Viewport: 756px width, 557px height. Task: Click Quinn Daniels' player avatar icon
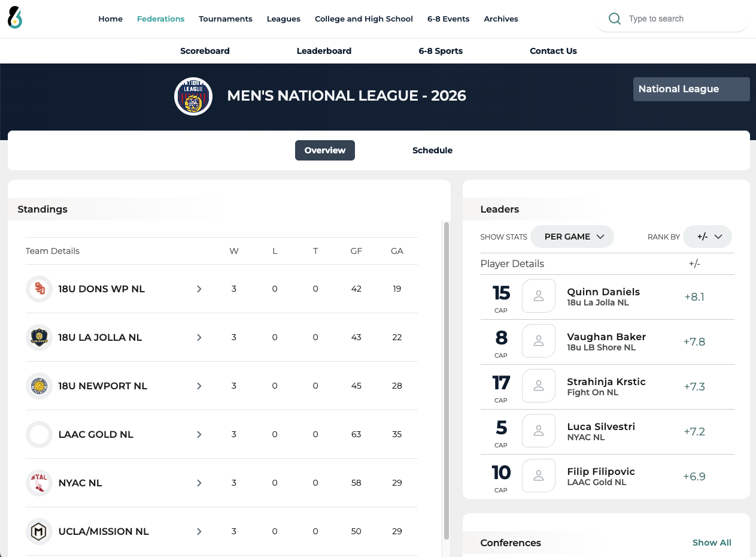[x=539, y=296]
